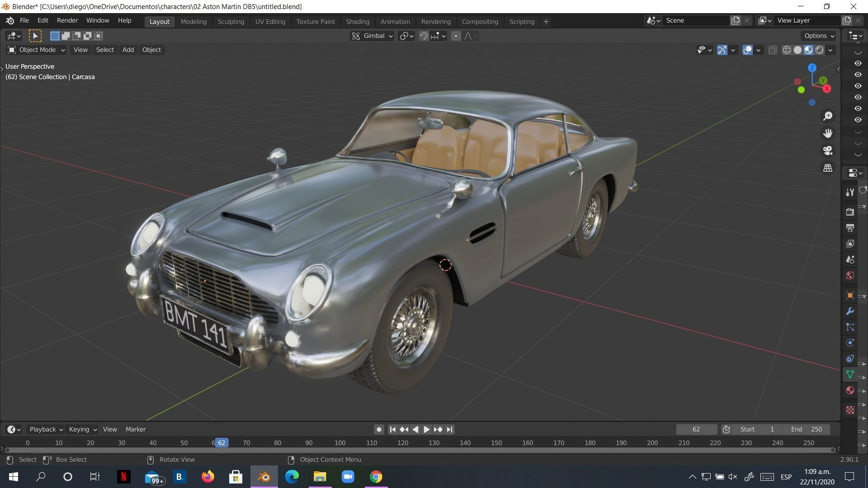Image resolution: width=868 pixels, height=488 pixels.
Task: Click the Windows Start button
Action: point(14,477)
